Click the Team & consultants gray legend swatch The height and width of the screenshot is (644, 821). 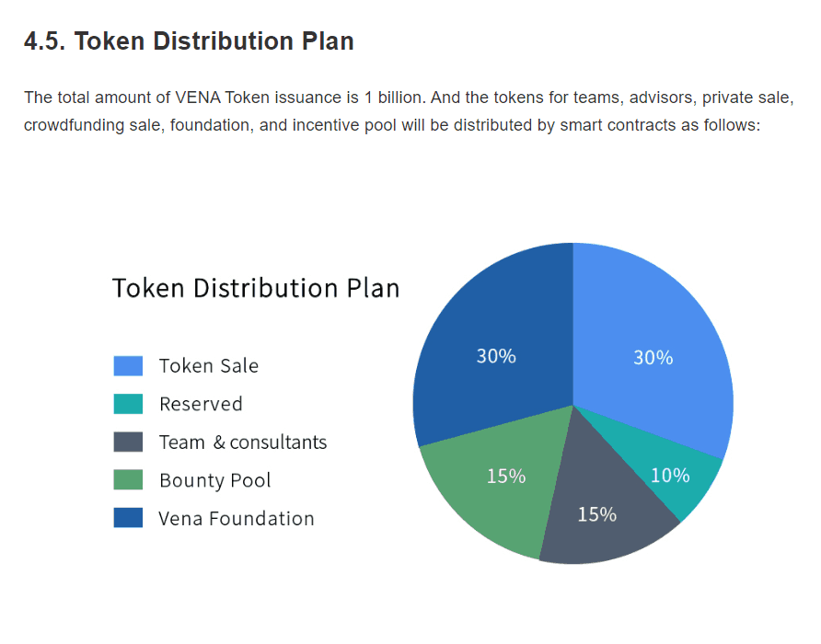point(128,442)
